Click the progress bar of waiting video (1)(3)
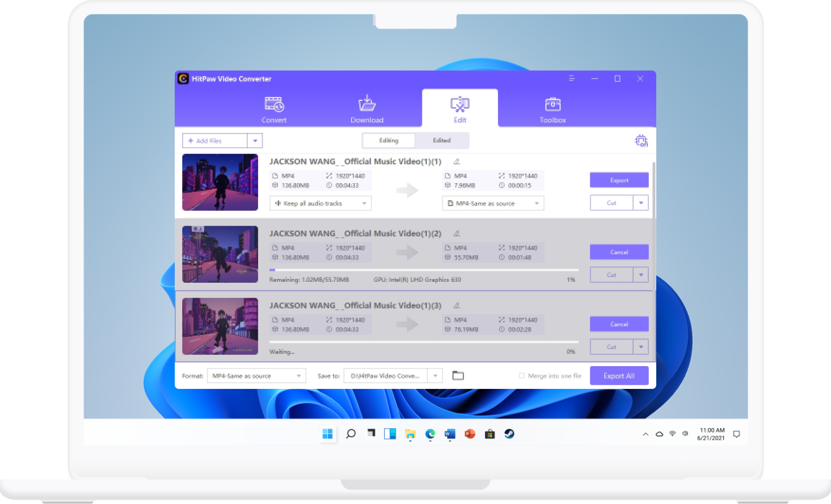831x504 pixels. (x=424, y=342)
